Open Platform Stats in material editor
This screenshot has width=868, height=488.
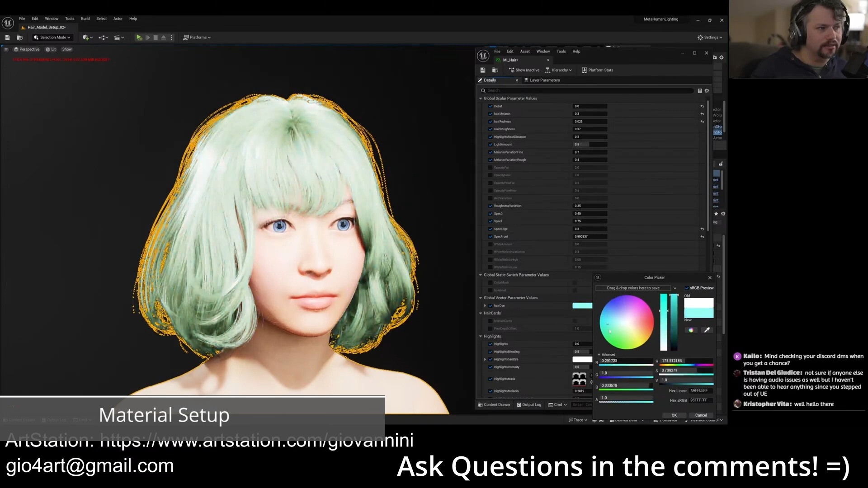pos(597,70)
